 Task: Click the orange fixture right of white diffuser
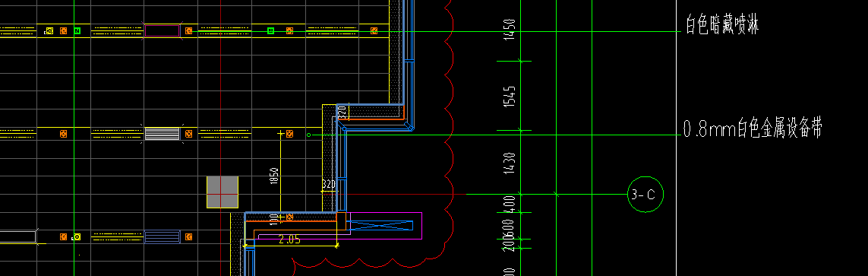click(x=189, y=134)
